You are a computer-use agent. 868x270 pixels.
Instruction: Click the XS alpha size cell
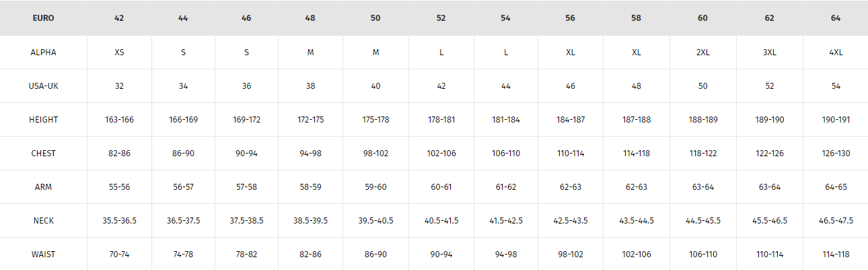pyautogui.click(x=119, y=53)
